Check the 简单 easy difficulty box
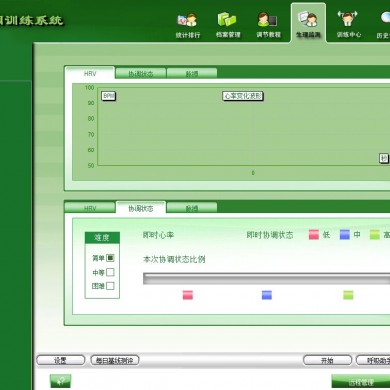The image size is (390, 390). pyautogui.click(x=110, y=258)
